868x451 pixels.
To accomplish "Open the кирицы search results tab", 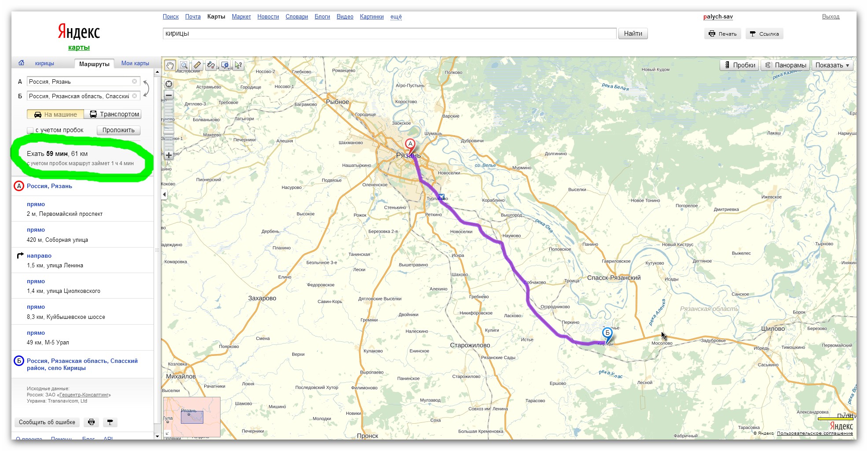I will click(x=44, y=63).
